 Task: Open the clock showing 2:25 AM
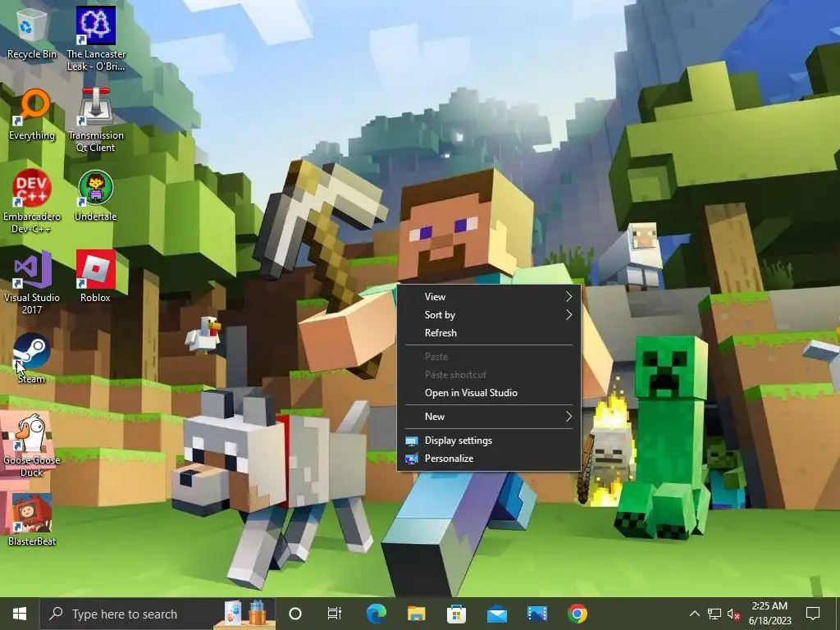coord(769,614)
